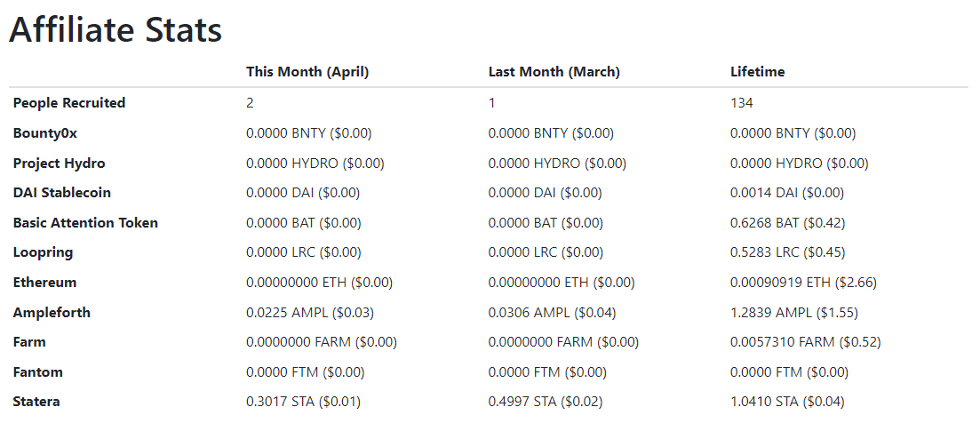Select March people recruited value 1

pos(492,103)
